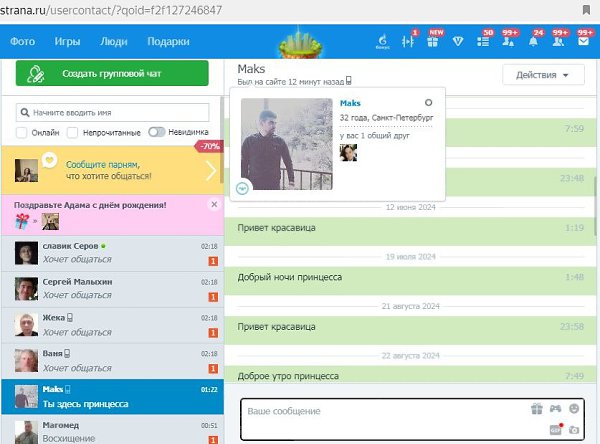
Task: Open the Люди menu
Action: [114, 41]
